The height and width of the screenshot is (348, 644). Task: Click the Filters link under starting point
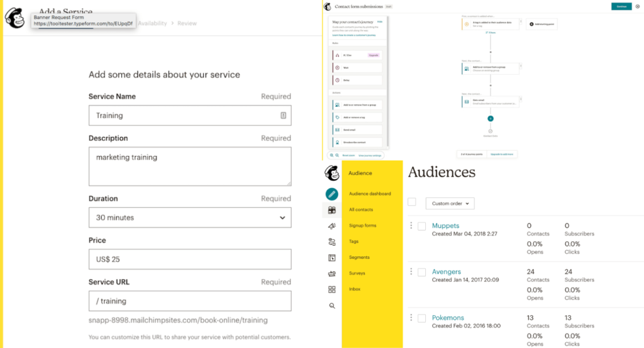[x=491, y=33]
